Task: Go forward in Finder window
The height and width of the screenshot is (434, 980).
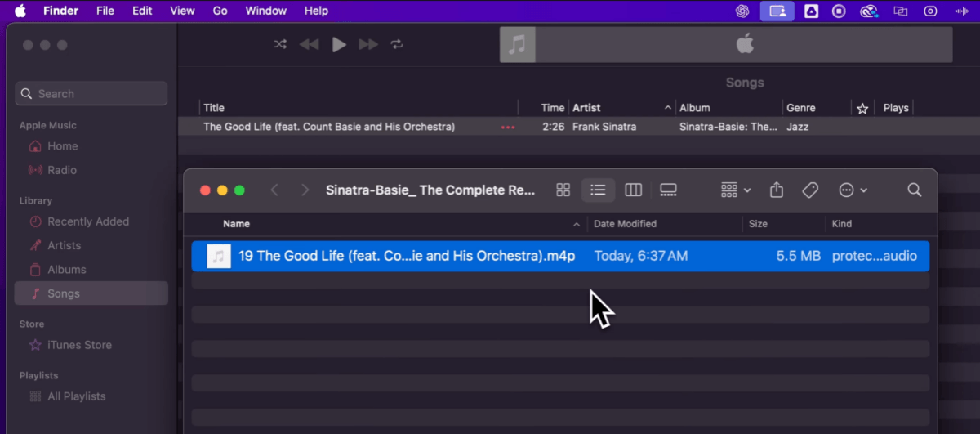Action: (305, 190)
